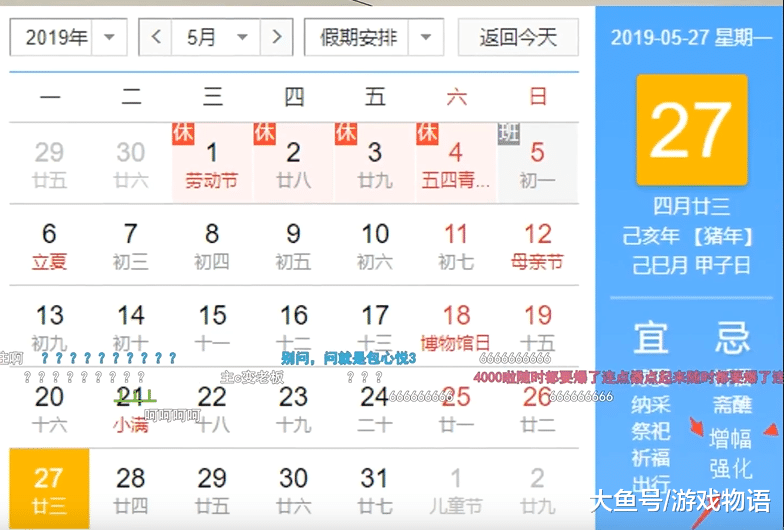Image resolution: width=784 pixels, height=530 pixels.
Task: Select April 29 in first row
Action: click(50, 163)
